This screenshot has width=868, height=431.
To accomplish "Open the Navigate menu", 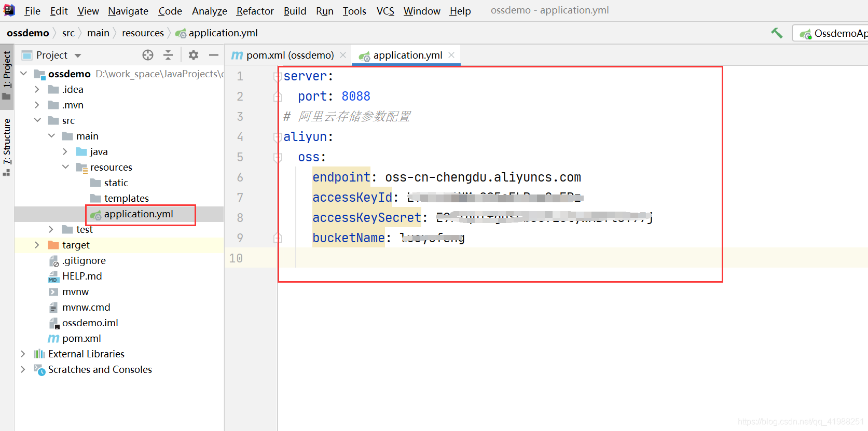I will coord(128,11).
